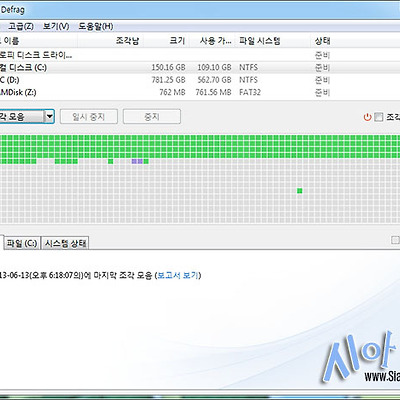Sort drives by 크기 column header
400x400 pixels.
(x=177, y=41)
